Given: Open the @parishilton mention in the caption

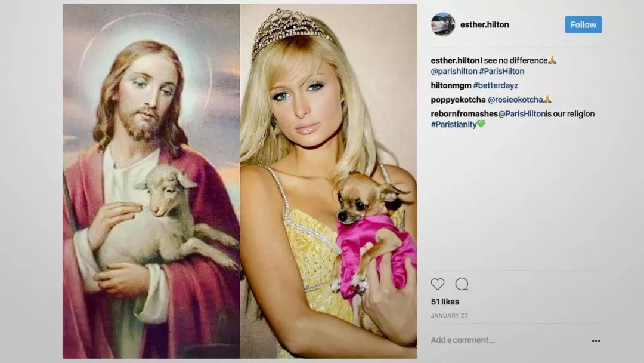Looking at the screenshot, I should pos(454,72).
